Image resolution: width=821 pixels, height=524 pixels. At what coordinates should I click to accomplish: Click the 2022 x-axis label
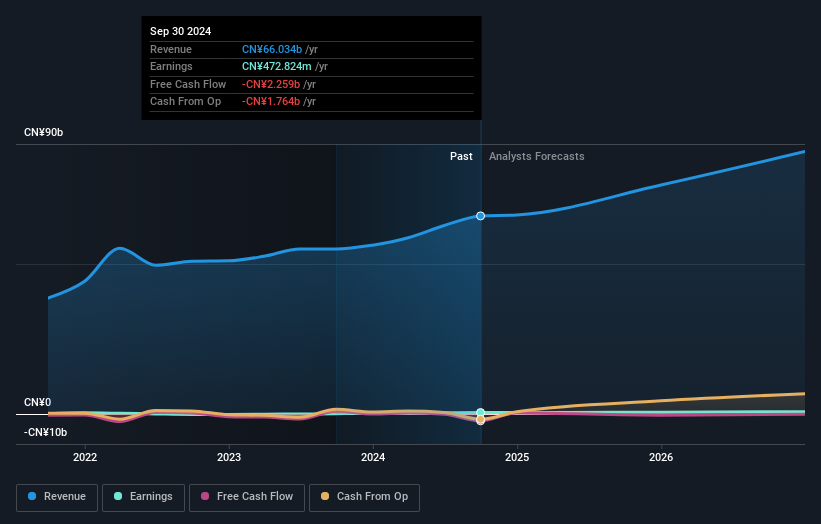click(x=85, y=458)
